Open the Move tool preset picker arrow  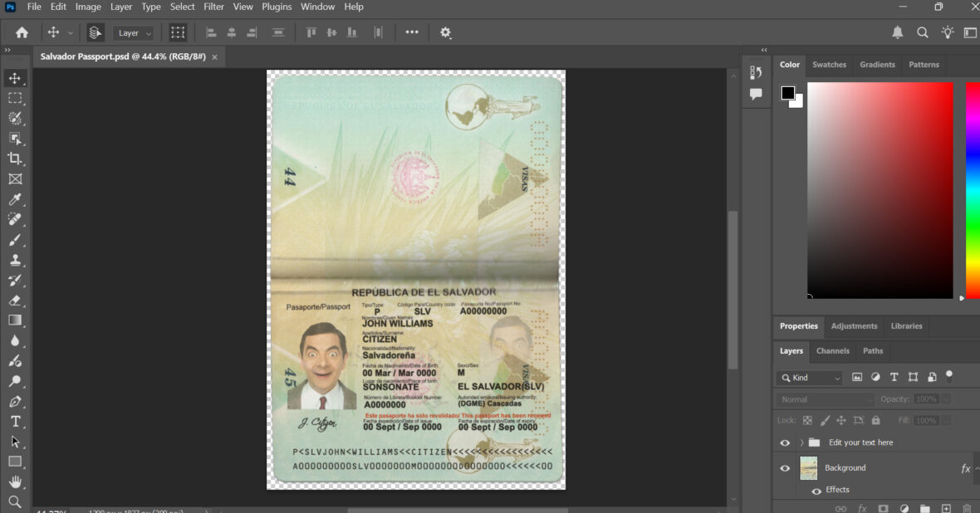click(x=70, y=33)
